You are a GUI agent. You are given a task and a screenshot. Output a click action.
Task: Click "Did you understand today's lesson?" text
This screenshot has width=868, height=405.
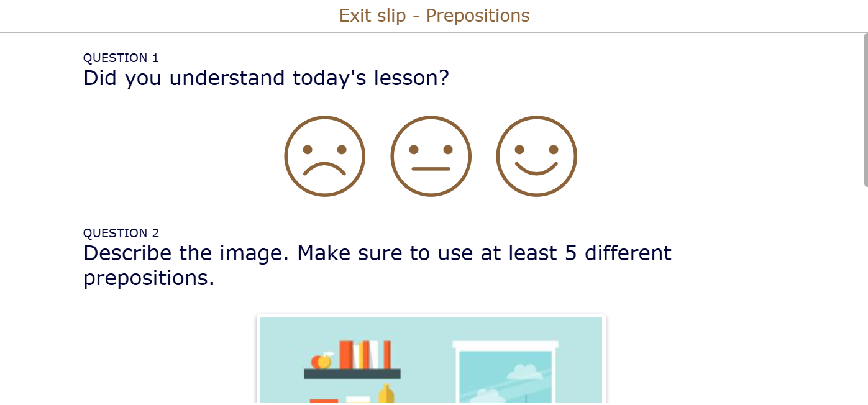(266, 78)
